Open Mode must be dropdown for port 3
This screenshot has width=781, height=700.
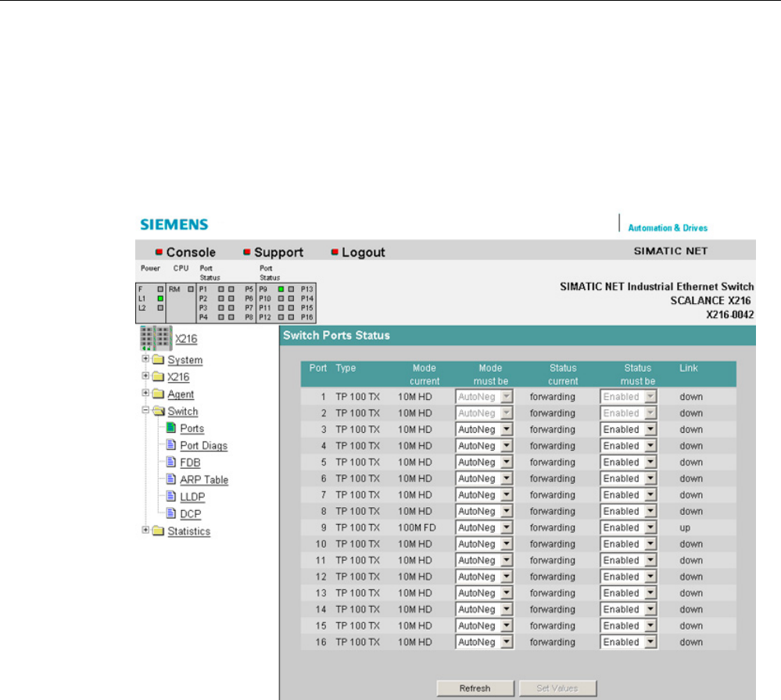click(x=484, y=429)
